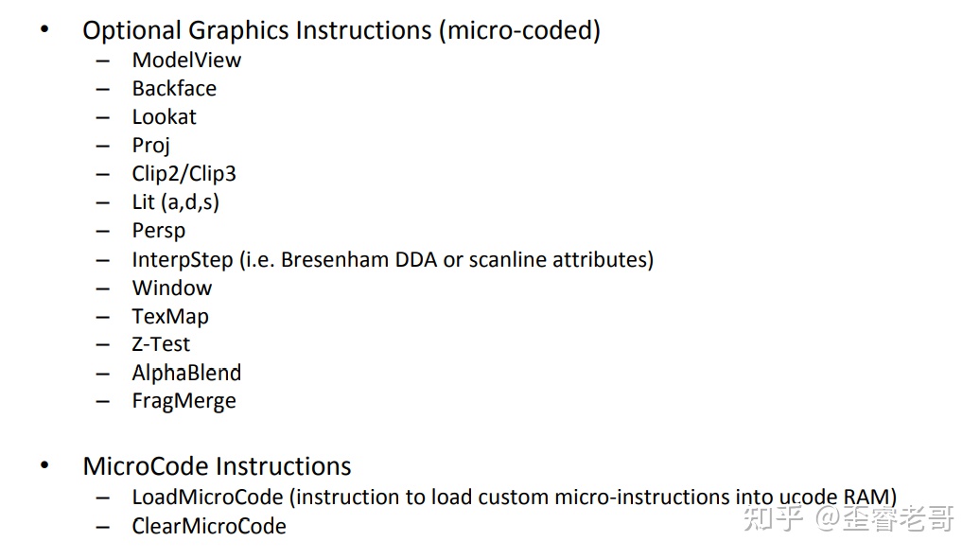Screen dimensions: 980x559
Task: Select the ModelView list item
Action: click(186, 61)
